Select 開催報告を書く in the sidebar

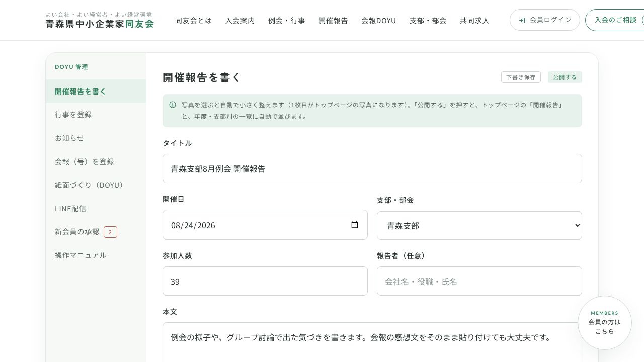[96, 91]
